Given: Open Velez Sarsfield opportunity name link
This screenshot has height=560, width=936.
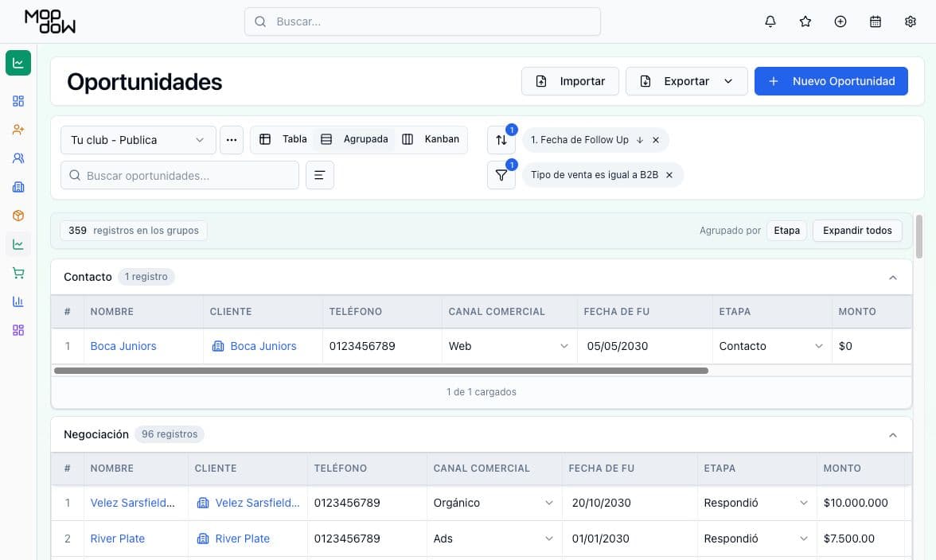Looking at the screenshot, I should pyautogui.click(x=132, y=503).
